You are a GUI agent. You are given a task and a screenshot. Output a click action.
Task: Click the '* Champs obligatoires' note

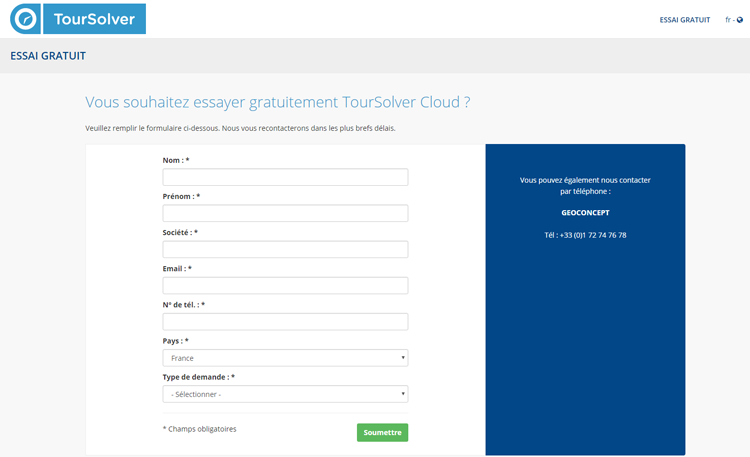point(199,429)
